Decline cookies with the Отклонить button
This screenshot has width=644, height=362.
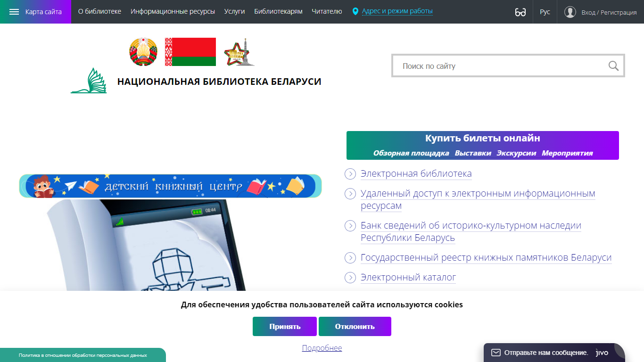coord(355,326)
